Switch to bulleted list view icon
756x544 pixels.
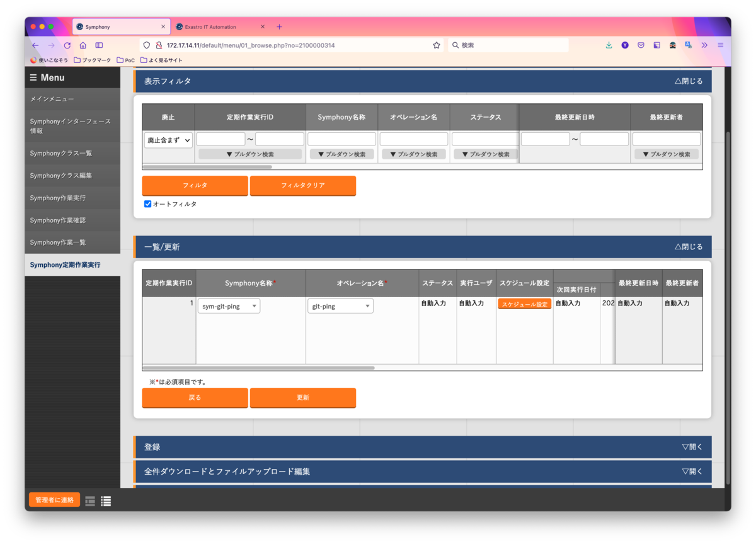(106, 501)
